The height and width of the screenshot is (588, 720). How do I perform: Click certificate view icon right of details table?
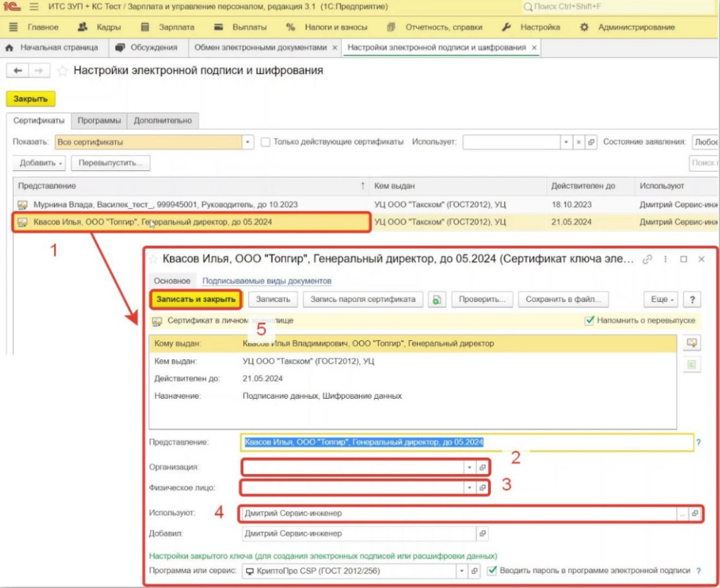pyautogui.click(x=691, y=343)
